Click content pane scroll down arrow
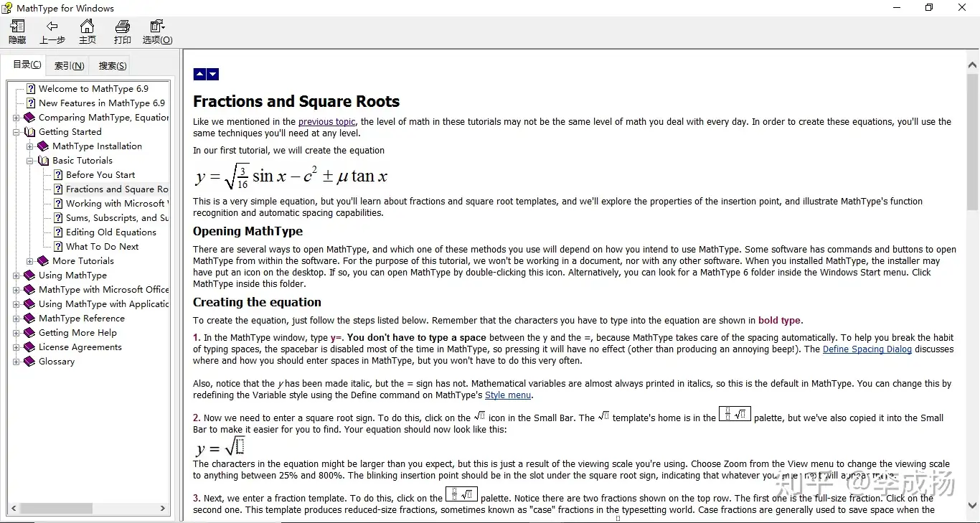Viewport: 980px width, 523px height. click(x=973, y=505)
